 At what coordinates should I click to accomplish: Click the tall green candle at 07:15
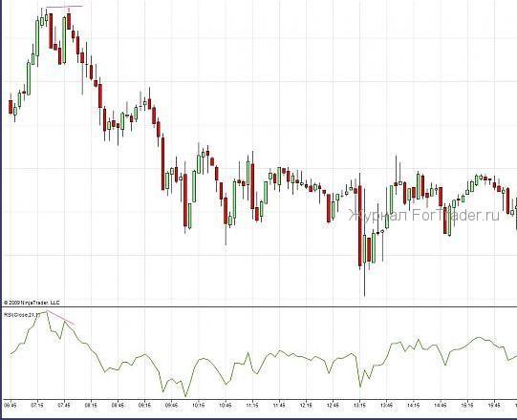click(37, 38)
